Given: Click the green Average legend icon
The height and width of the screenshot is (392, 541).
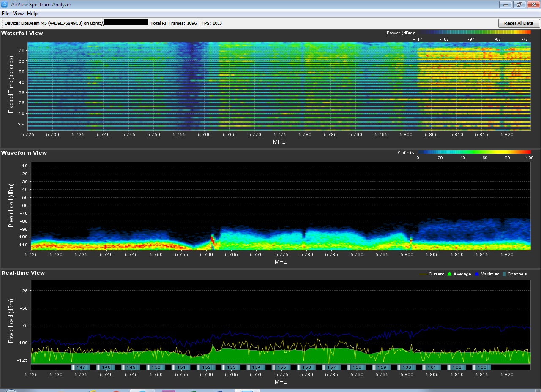Looking at the screenshot, I should (450, 274).
